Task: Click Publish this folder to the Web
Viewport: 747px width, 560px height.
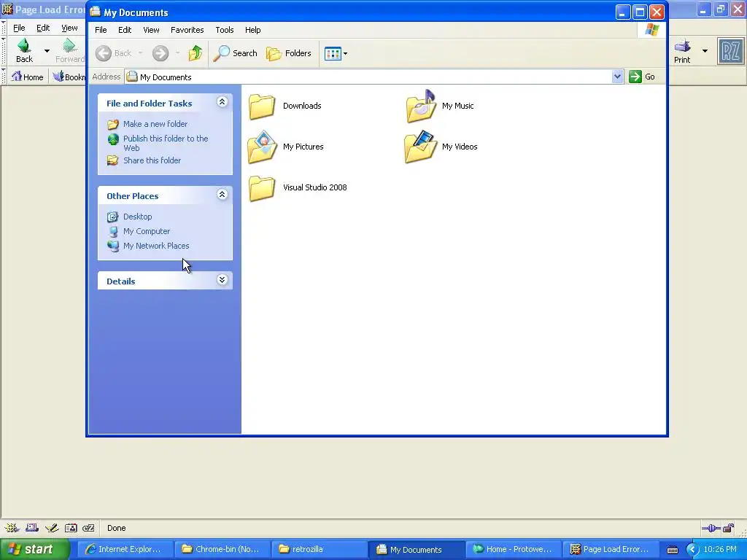Action: coord(166,143)
